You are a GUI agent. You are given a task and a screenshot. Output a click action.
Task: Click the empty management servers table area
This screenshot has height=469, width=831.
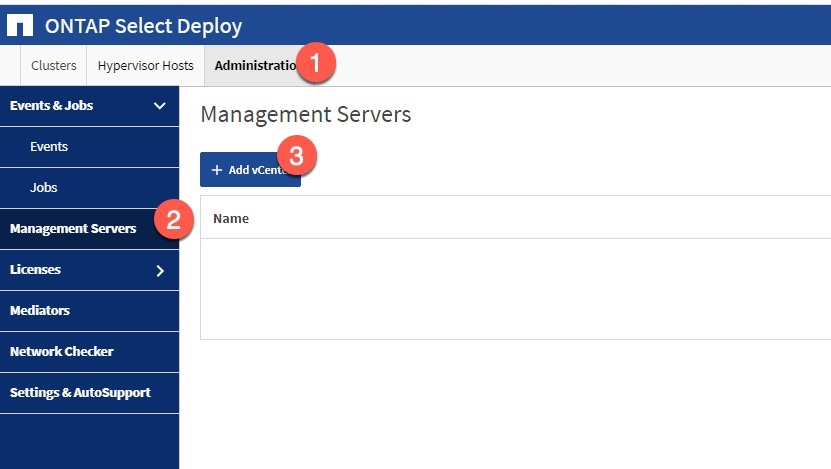tap(515, 288)
